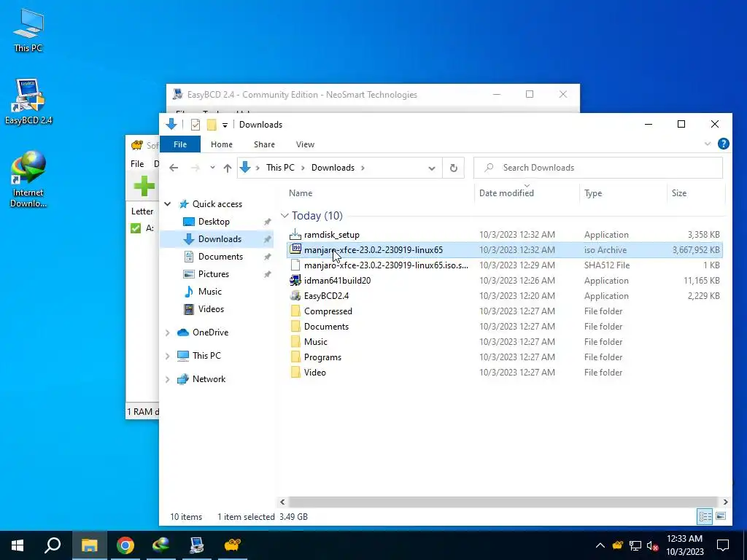Select Music in Quick access

click(209, 292)
